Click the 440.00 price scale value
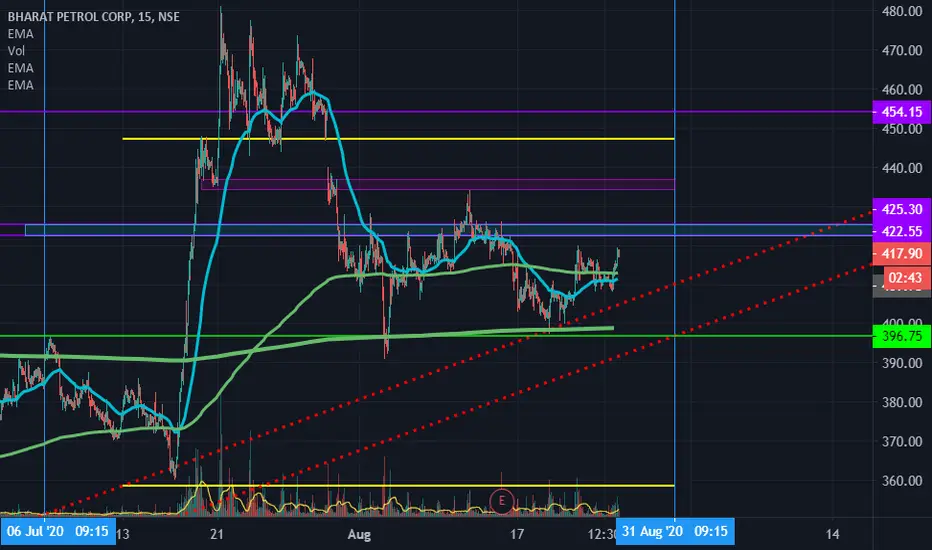932x550 pixels. pyautogui.click(x=902, y=168)
